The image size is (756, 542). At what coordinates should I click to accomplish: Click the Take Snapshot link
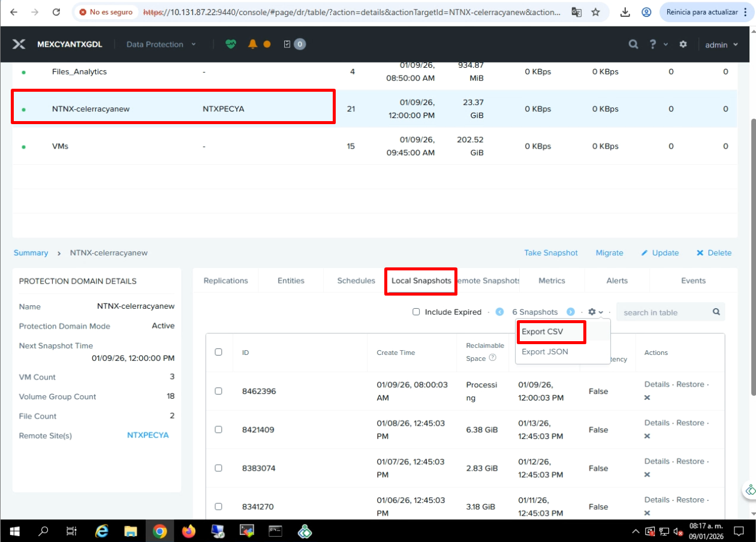point(551,253)
